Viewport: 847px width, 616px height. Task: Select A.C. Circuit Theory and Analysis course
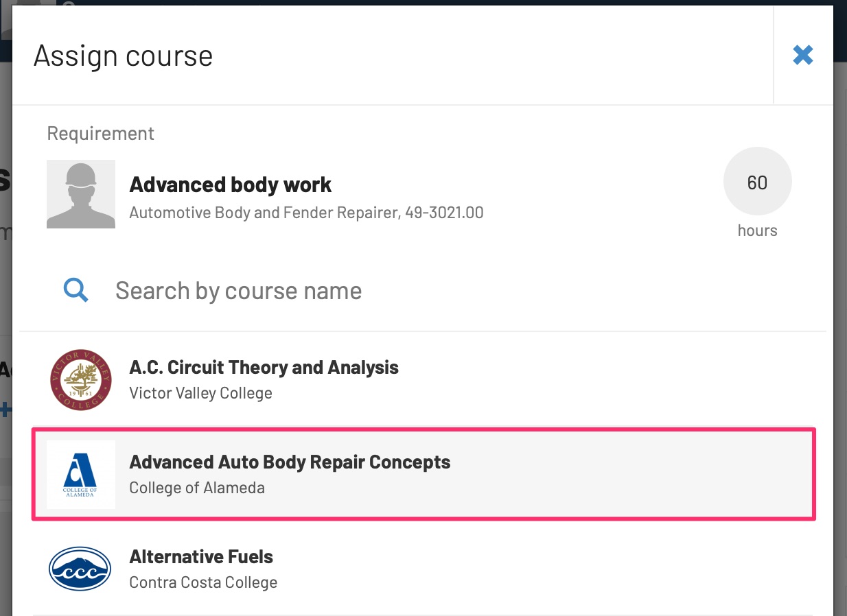pos(423,379)
